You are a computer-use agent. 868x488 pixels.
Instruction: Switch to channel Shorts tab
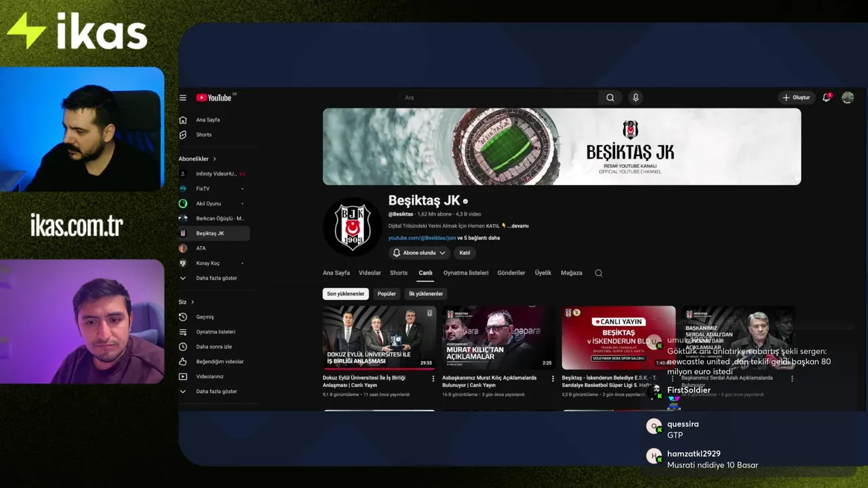[x=399, y=273]
